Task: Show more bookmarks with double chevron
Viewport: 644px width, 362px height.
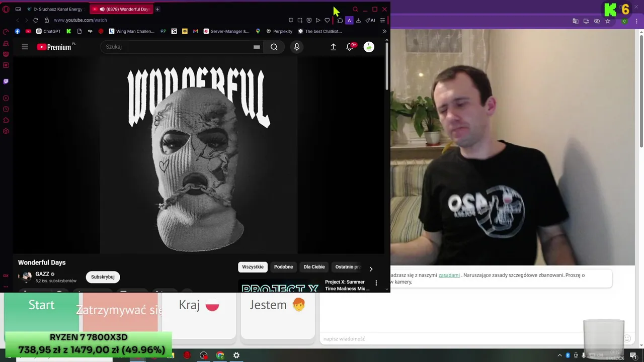Action: (x=384, y=31)
